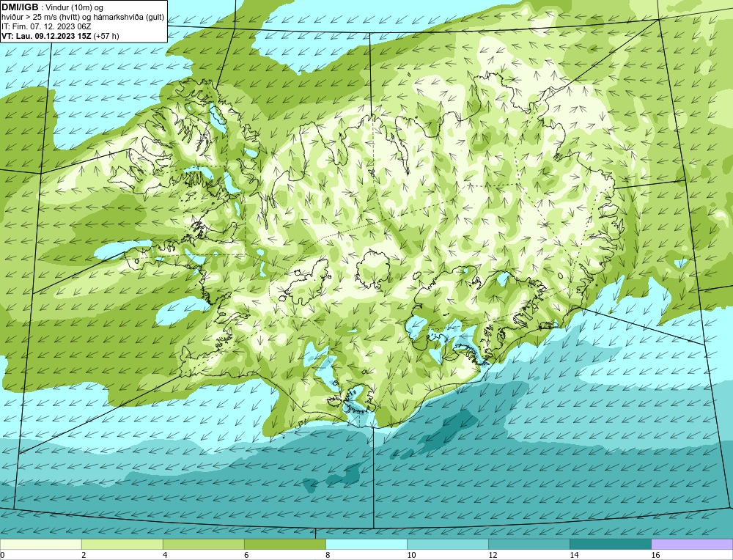Screen dimensions: 733x560
Task: Click the 12–14 m/s teal legend swatch
Action: [528, 544]
